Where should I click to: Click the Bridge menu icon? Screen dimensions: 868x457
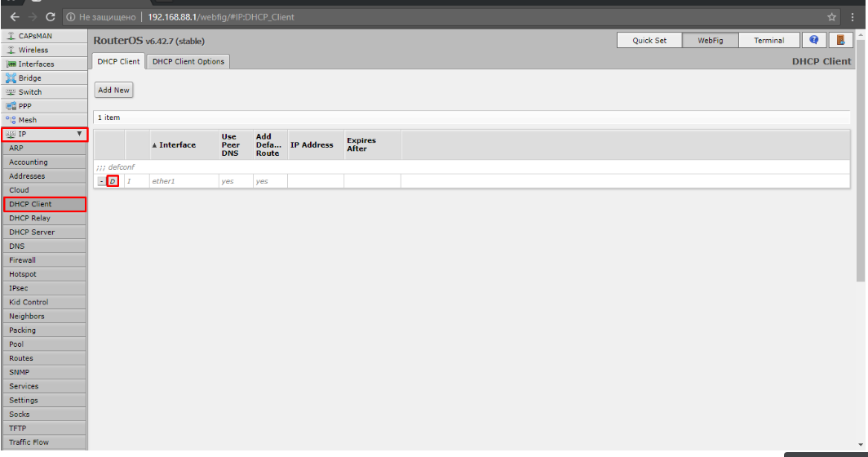11,78
